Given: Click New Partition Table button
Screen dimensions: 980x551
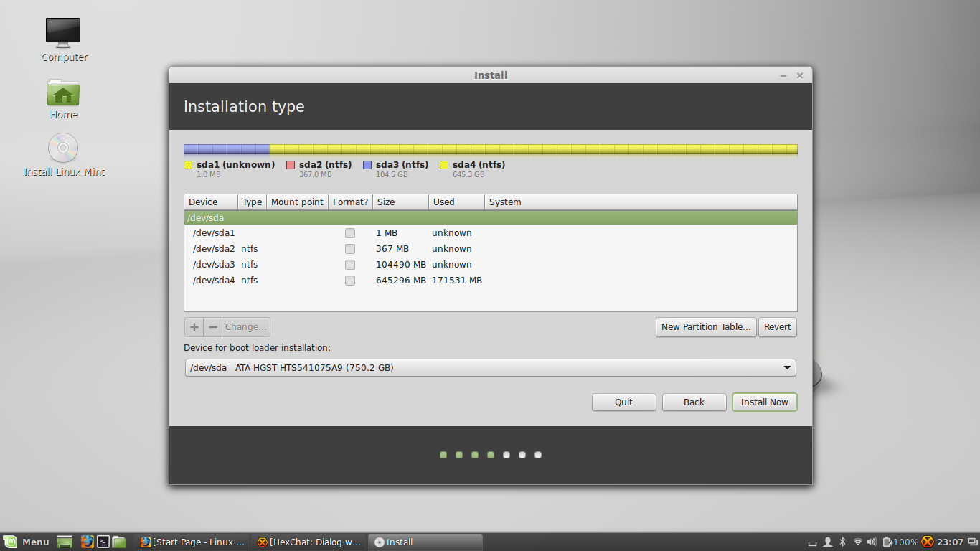Looking at the screenshot, I should [706, 327].
